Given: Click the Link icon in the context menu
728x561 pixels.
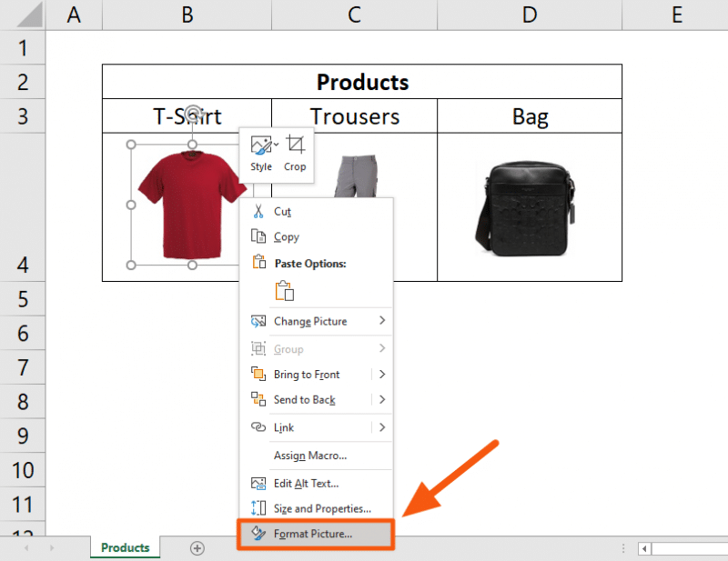Looking at the screenshot, I should (258, 427).
